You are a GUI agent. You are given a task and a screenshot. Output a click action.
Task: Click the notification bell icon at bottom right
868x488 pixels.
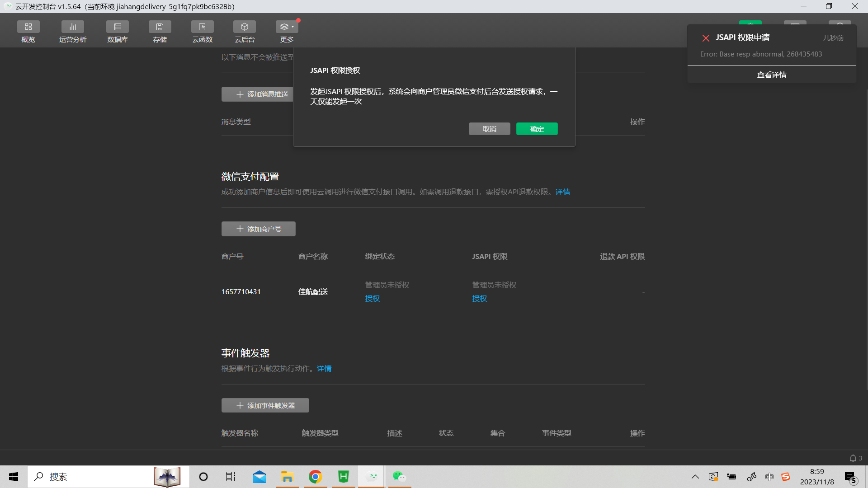[x=853, y=458]
